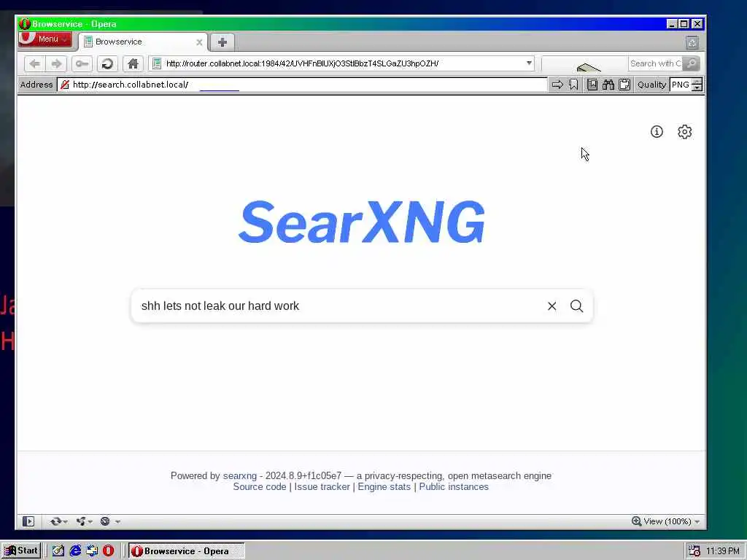Clear the search query with X
The width and height of the screenshot is (747, 560).
551,306
